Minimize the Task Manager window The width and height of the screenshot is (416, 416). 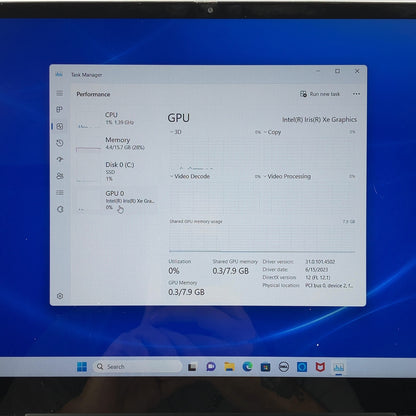pos(318,71)
